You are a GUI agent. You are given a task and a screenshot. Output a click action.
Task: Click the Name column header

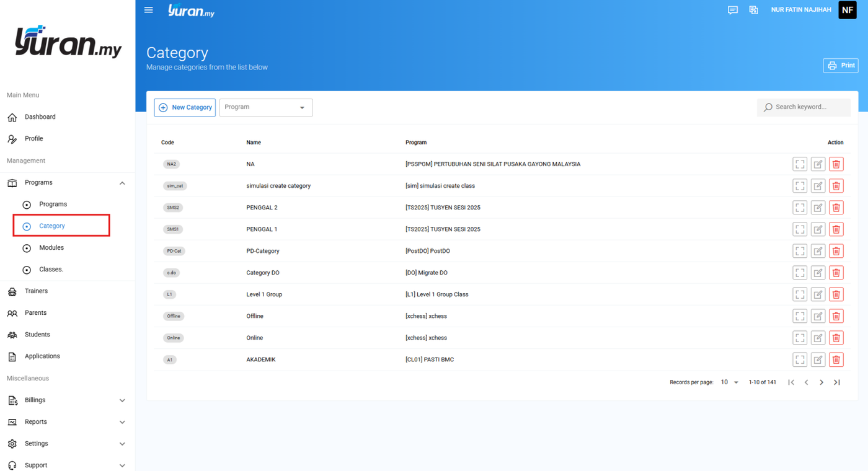coord(254,143)
